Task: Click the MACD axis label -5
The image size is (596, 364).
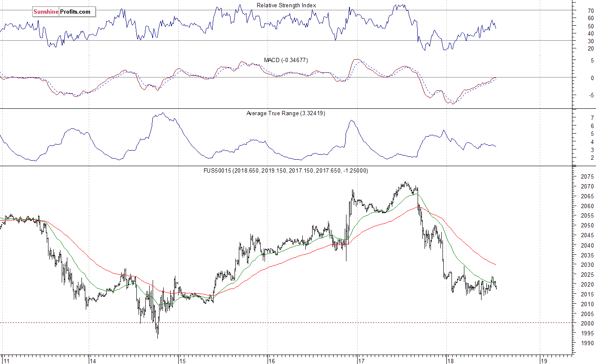Action: [592, 95]
